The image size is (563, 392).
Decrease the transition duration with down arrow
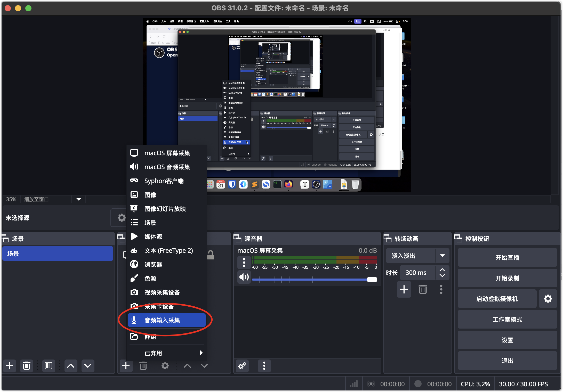point(442,276)
